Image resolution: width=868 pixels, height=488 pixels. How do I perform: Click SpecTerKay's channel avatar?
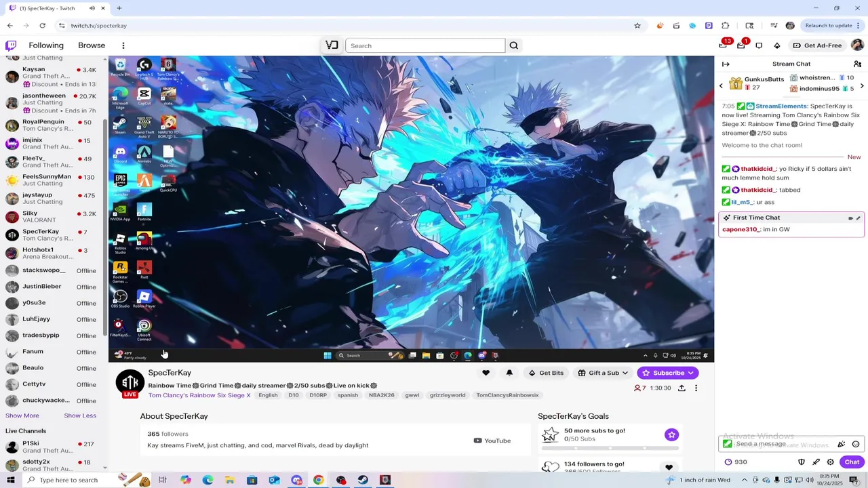[x=130, y=384]
